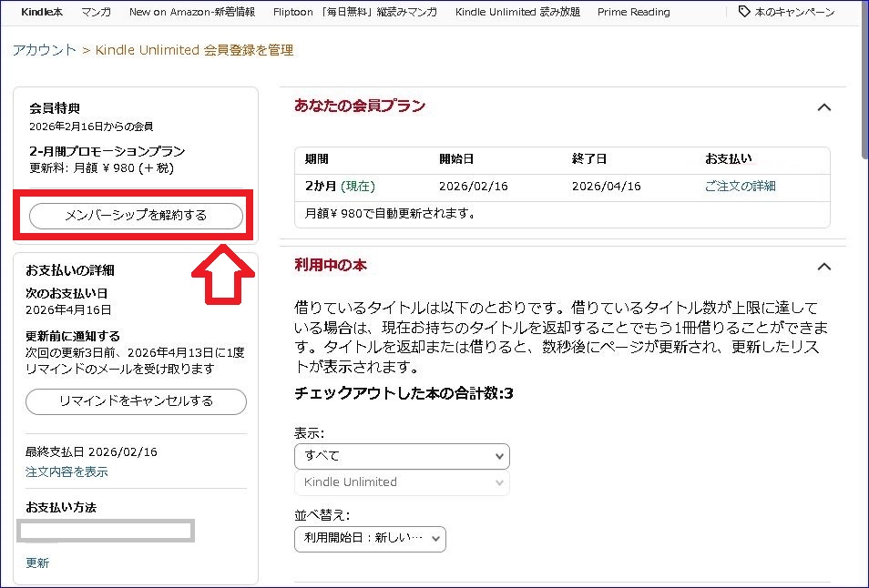Open the マンガ menu item
This screenshot has height=588, width=869.
96,12
